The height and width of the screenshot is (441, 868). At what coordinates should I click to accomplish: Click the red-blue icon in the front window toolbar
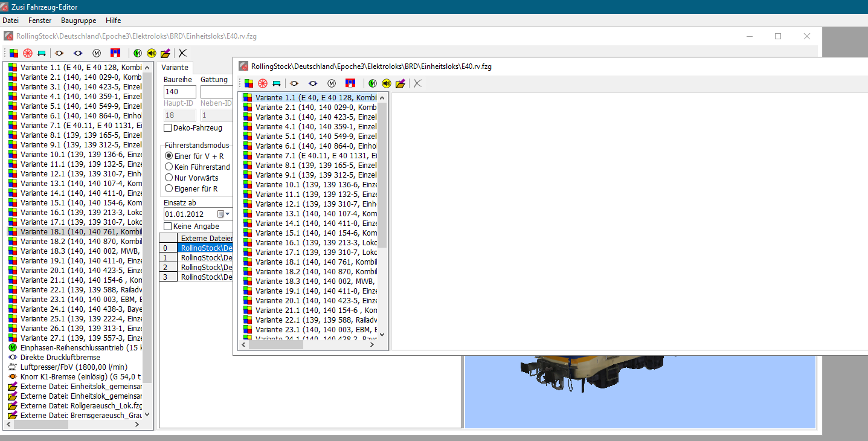[350, 83]
